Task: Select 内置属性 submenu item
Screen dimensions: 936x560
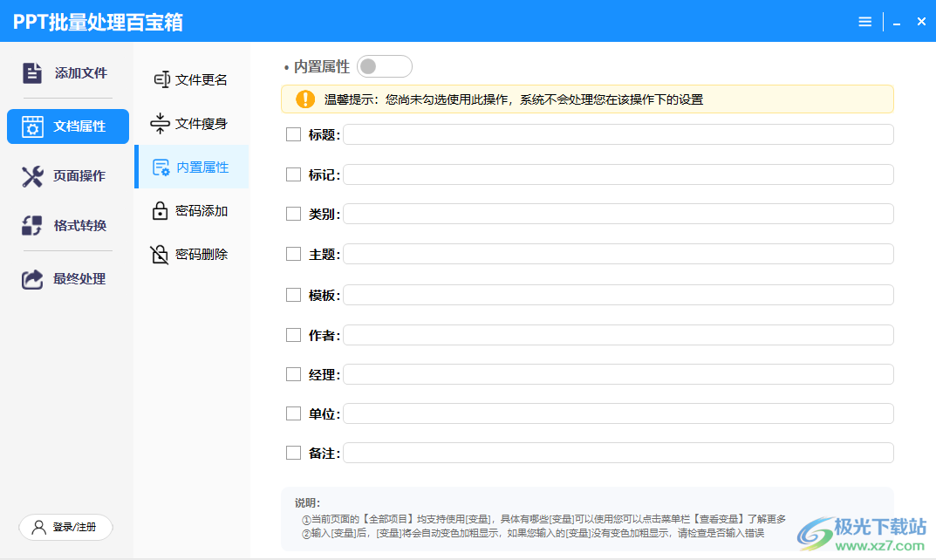Action: (192, 167)
